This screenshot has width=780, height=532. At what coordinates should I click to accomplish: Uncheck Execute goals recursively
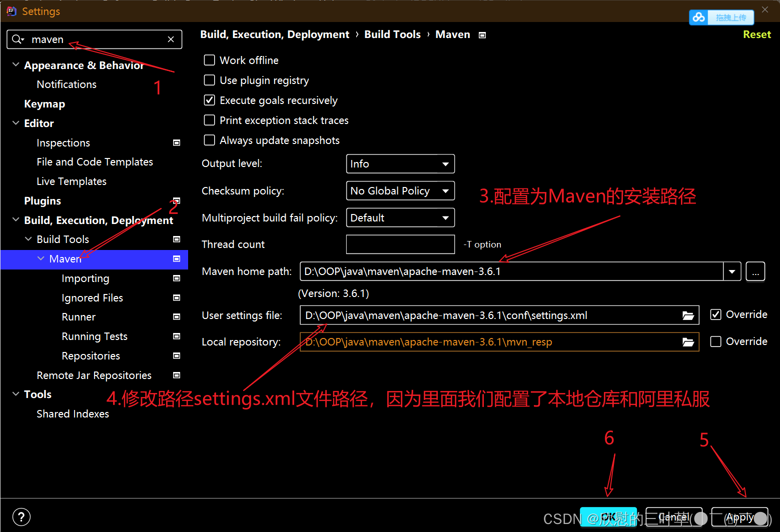pyautogui.click(x=210, y=100)
